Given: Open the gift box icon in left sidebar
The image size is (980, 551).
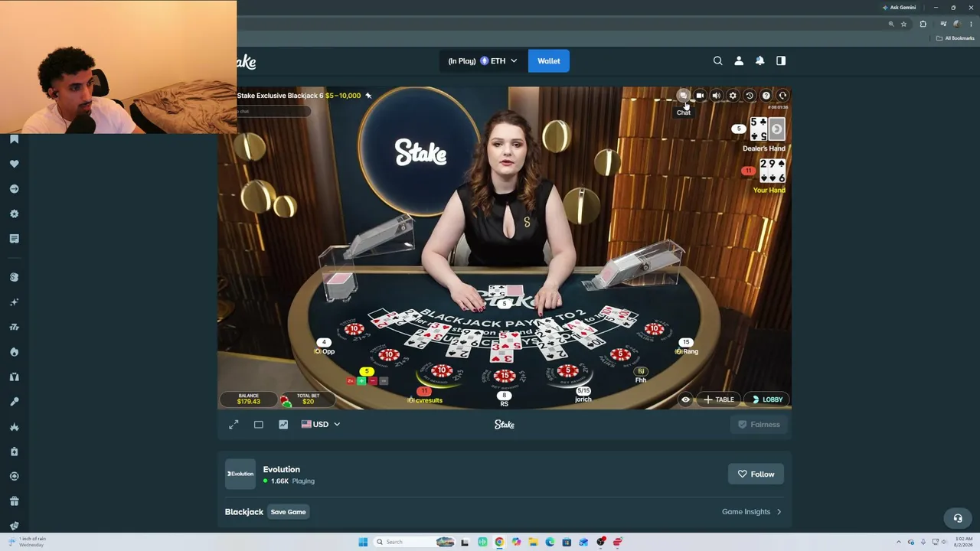Looking at the screenshot, I should 14,501.
